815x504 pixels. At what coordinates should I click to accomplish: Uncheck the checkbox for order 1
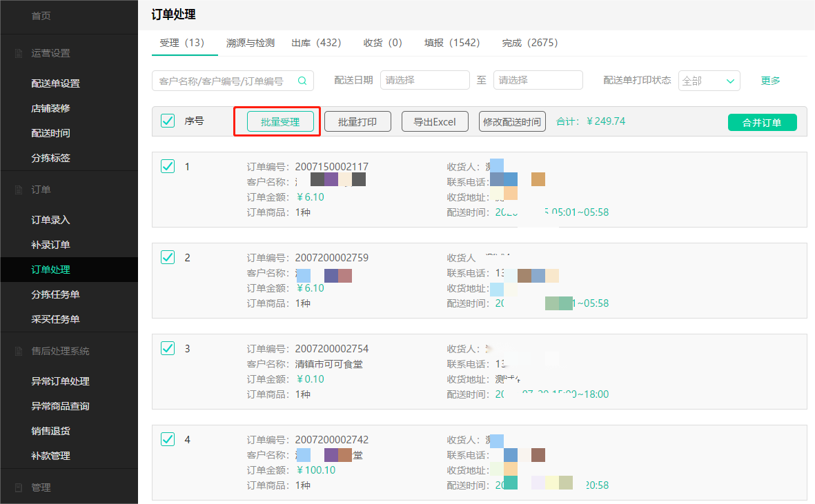[168, 166]
